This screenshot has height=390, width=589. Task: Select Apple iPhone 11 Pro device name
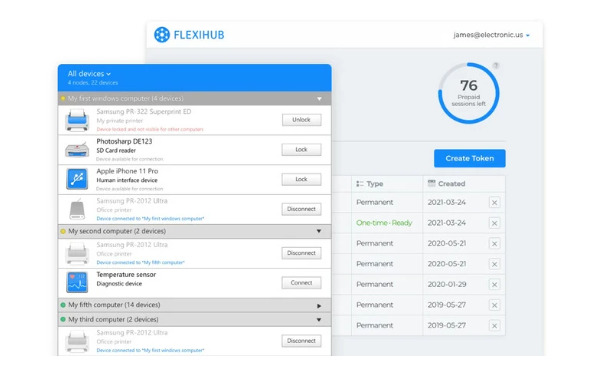click(x=127, y=171)
